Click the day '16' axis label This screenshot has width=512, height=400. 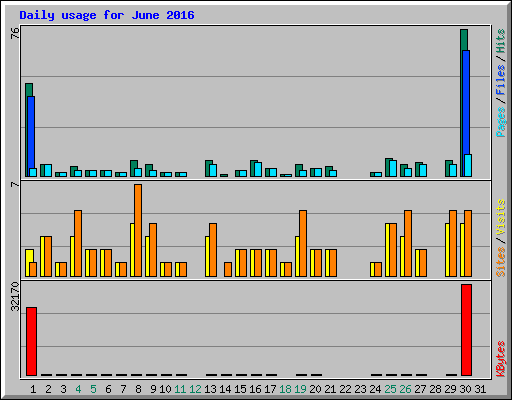pos(255,389)
